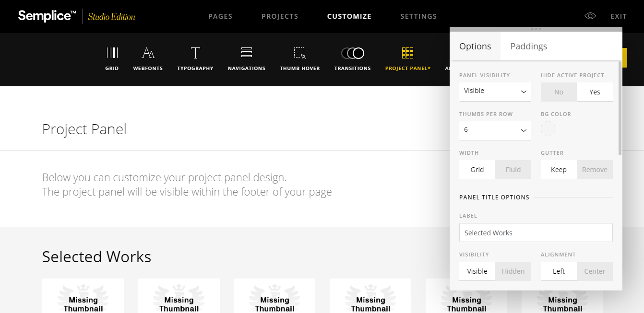Set Gutter to Remove
Screen dimensions: 644x313
coord(595,169)
